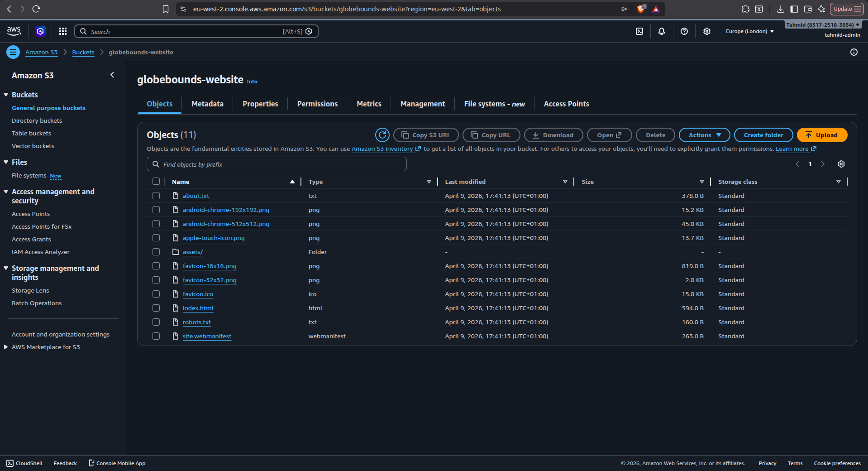Viewport: 868px width, 471px height.
Task: Click the purple shield icon beside AWS logo
Action: (x=40, y=31)
